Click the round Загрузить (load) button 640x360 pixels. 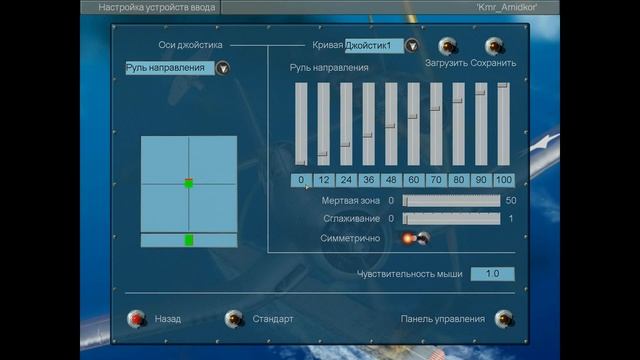coord(447,46)
